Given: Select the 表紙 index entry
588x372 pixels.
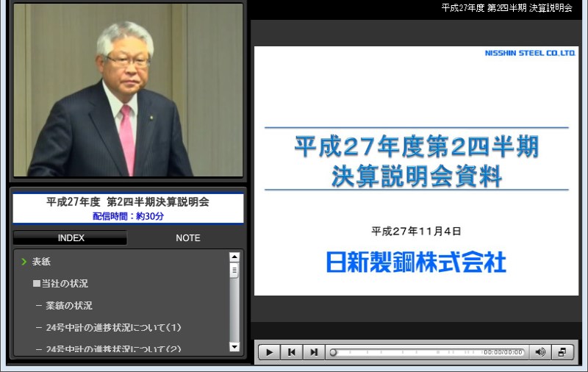Looking at the screenshot, I should pyautogui.click(x=41, y=262).
